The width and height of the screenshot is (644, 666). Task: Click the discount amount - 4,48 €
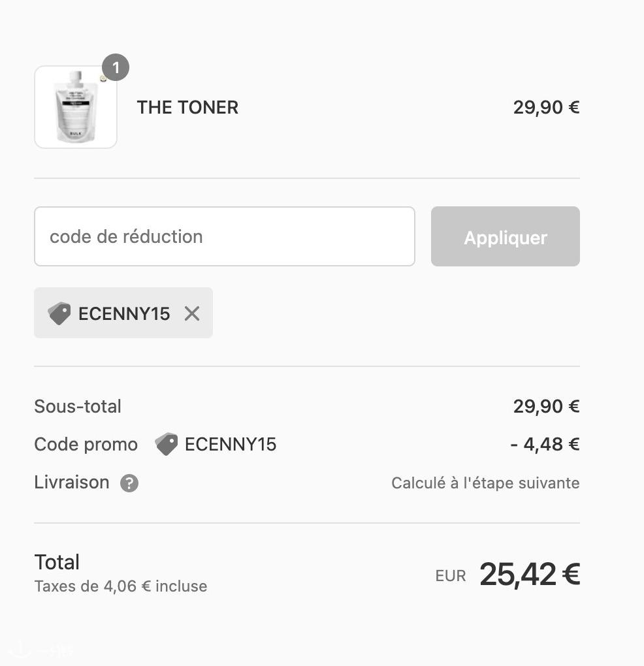click(545, 444)
